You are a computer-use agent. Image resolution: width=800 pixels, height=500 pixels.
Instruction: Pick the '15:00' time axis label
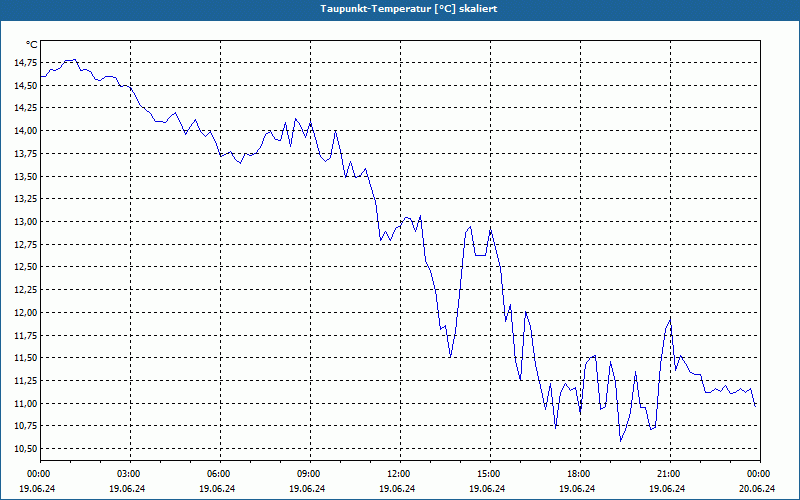click(x=490, y=474)
